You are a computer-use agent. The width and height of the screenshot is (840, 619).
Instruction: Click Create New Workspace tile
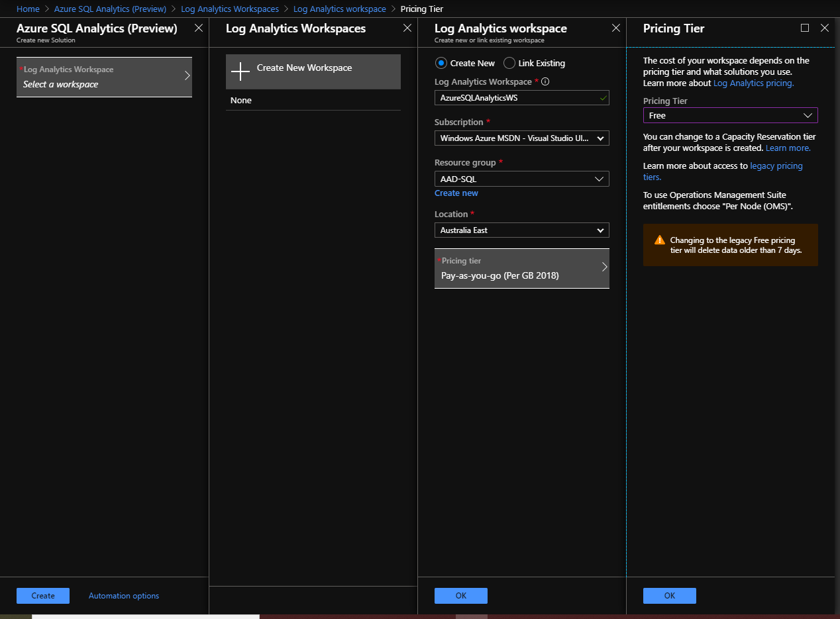coord(313,71)
